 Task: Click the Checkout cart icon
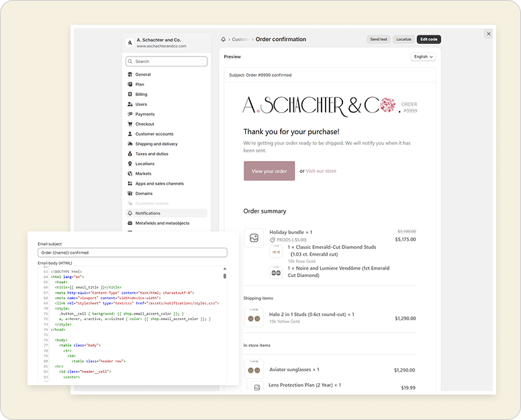click(130, 124)
